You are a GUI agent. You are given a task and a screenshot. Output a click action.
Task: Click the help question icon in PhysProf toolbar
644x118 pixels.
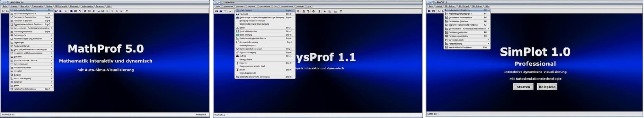(341, 11)
